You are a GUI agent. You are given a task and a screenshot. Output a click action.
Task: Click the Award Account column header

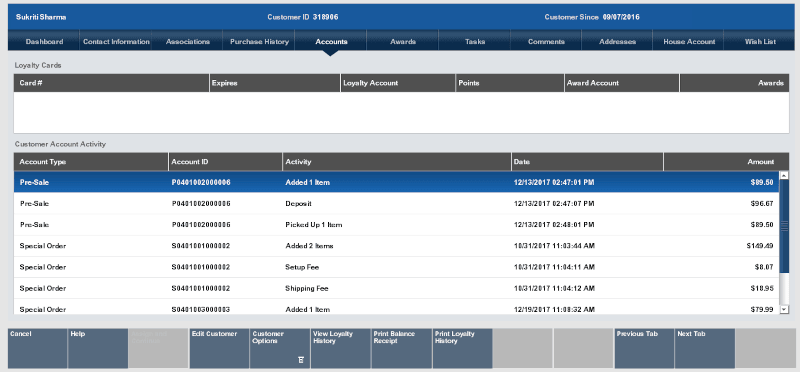click(x=622, y=83)
